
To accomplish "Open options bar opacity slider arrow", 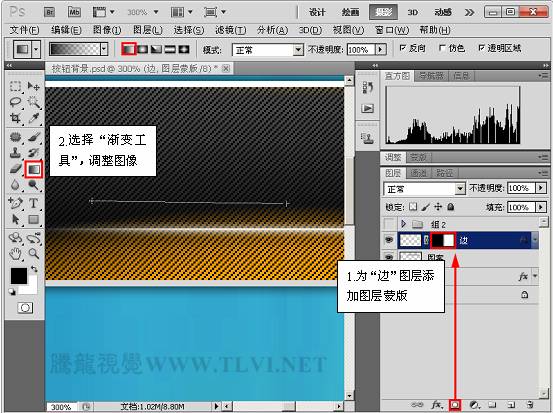I will 381,50.
